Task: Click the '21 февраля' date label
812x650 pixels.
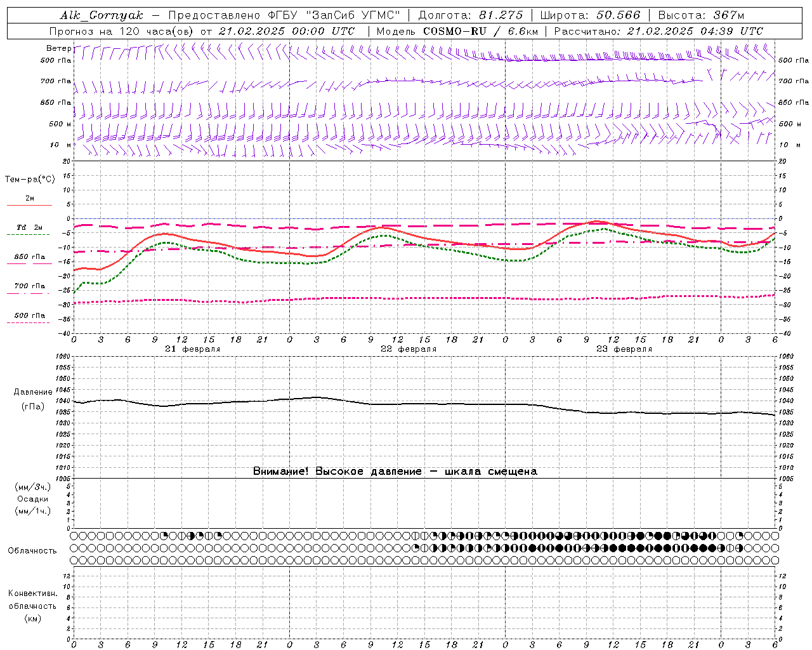Action: (x=193, y=349)
